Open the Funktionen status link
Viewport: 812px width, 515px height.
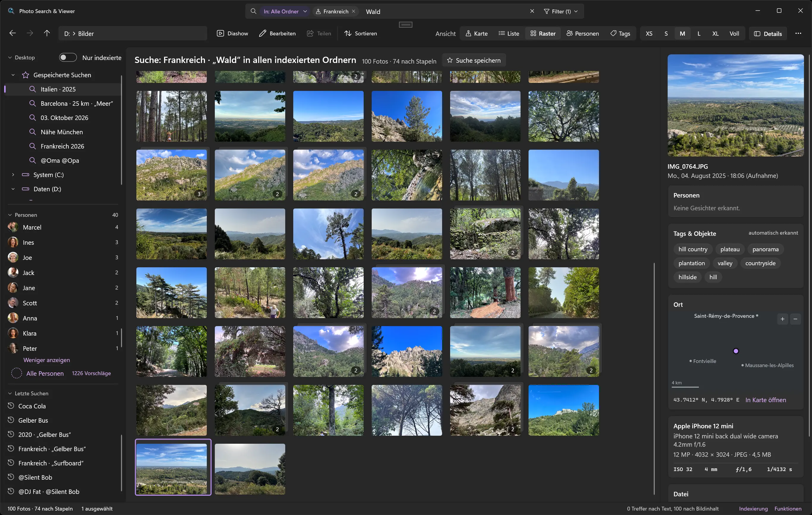[788, 508]
